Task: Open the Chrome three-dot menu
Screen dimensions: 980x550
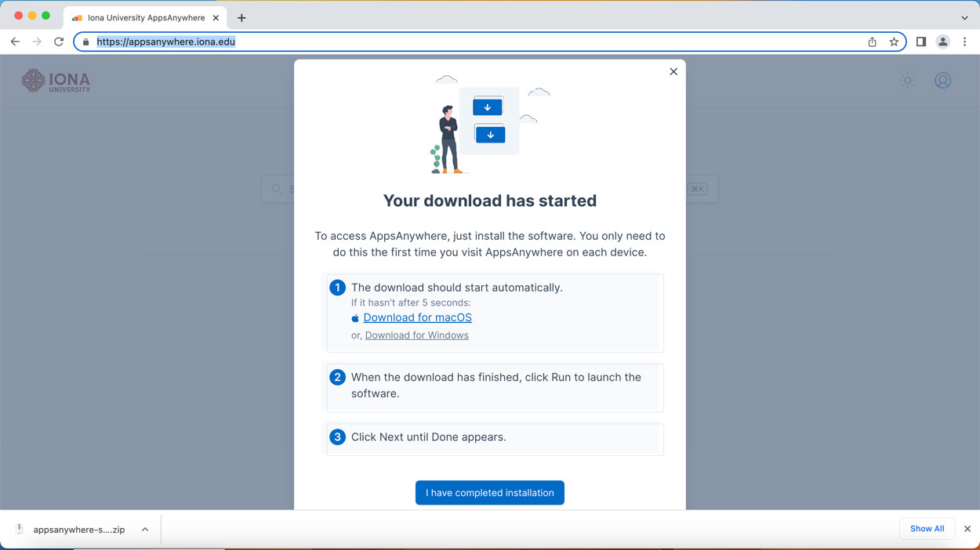Action: 964,42
